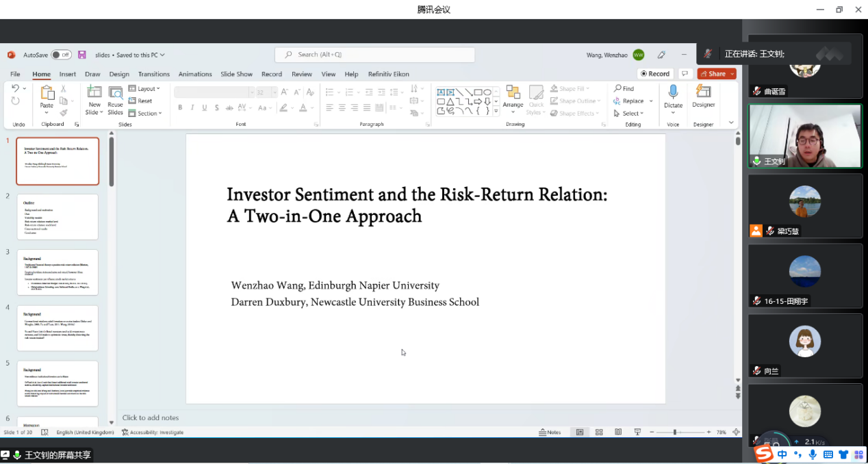Switch to the Slide Show tab

pyautogui.click(x=236, y=74)
